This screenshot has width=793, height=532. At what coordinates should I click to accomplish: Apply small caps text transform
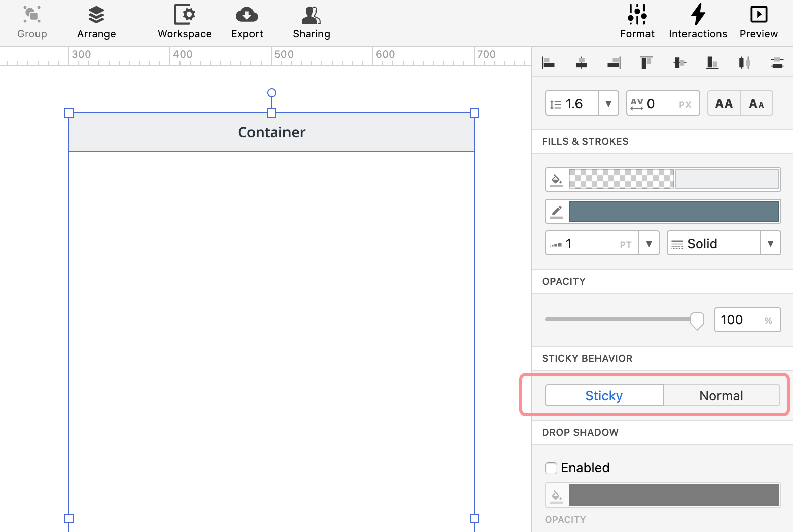click(756, 103)
